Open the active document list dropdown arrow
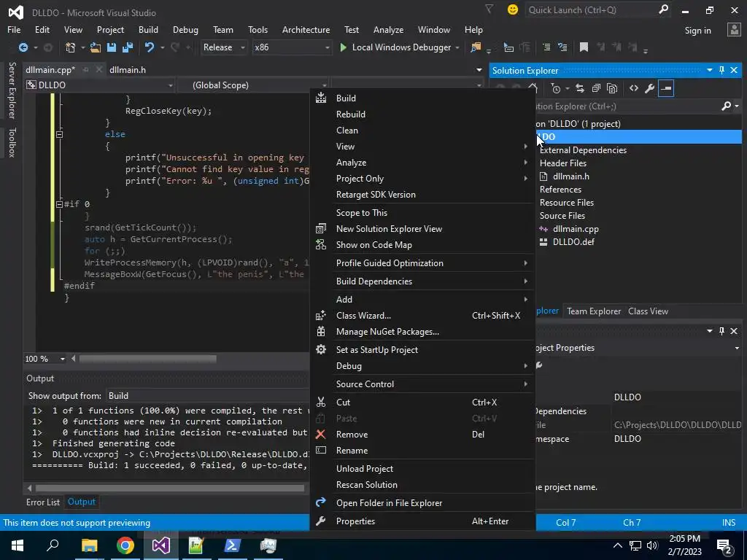Screen dimensions: 747x560 coord(479,70)
